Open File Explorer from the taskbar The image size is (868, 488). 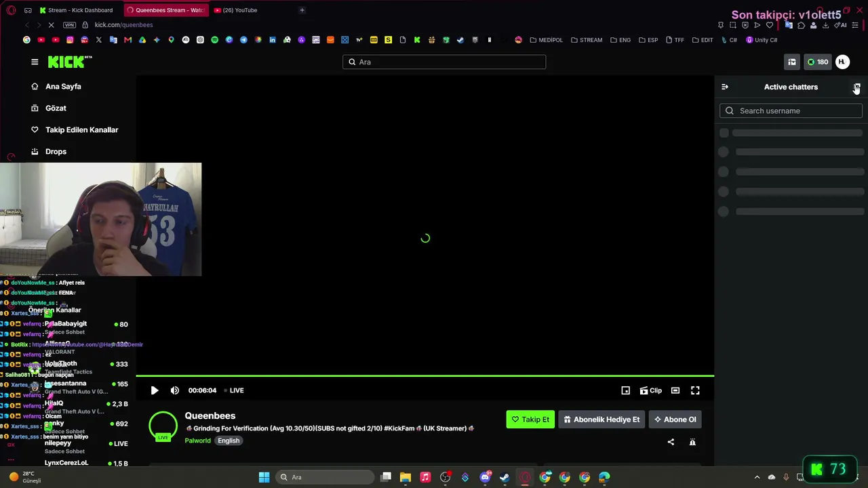(406, 477)
